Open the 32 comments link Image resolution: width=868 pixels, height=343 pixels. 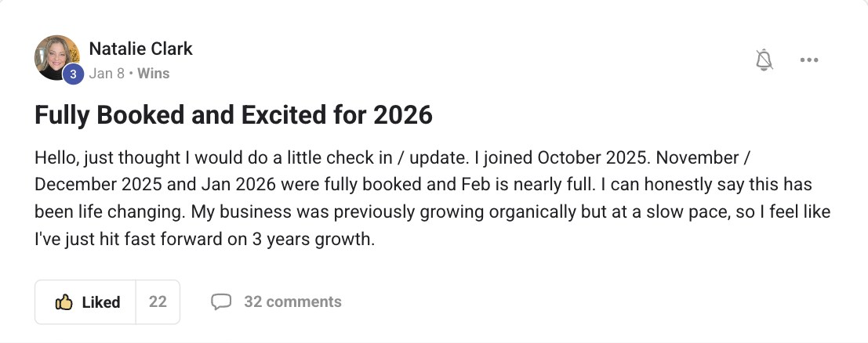[292, 301]
